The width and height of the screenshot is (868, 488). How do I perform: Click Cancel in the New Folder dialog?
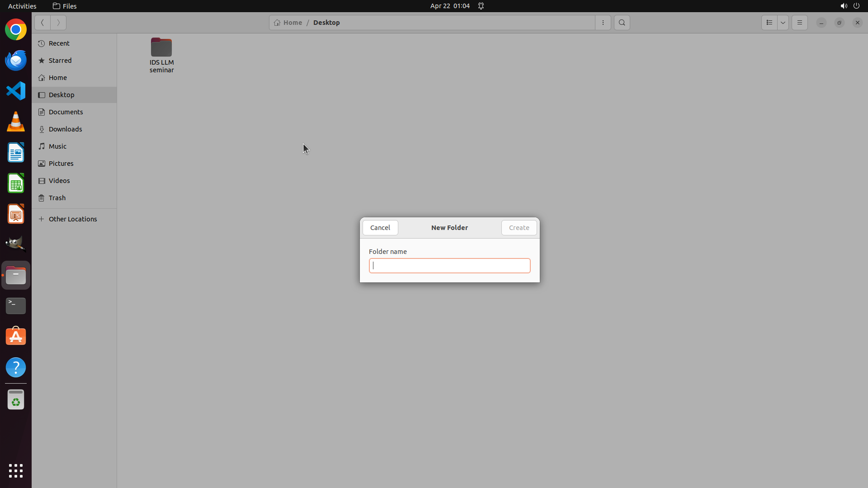click(x=380, y=228)
